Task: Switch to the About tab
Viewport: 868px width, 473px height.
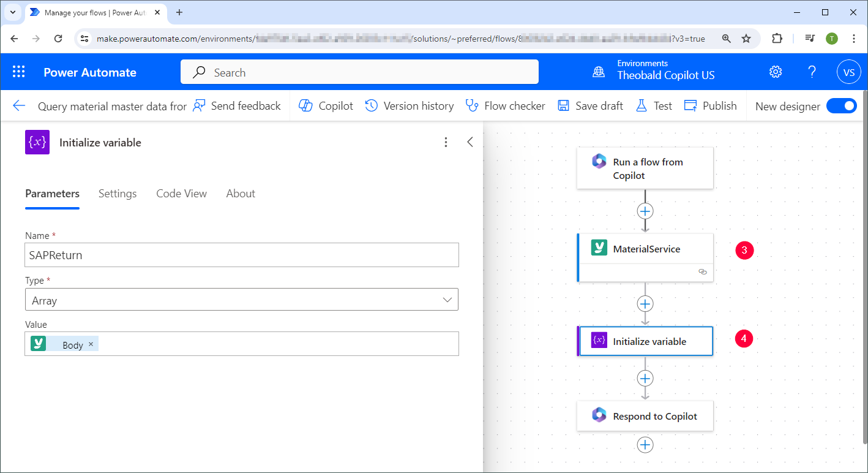Action: click(x=241, y=194)
